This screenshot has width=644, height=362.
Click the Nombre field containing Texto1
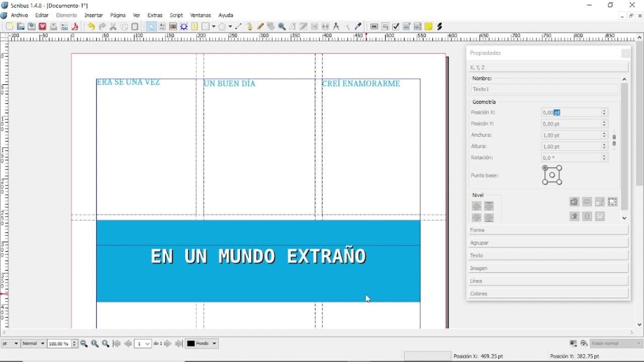(x=544, y=89)
